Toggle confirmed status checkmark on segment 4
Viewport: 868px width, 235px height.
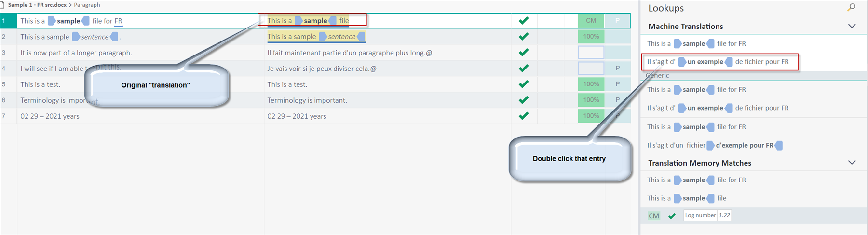tap(524, 68)
